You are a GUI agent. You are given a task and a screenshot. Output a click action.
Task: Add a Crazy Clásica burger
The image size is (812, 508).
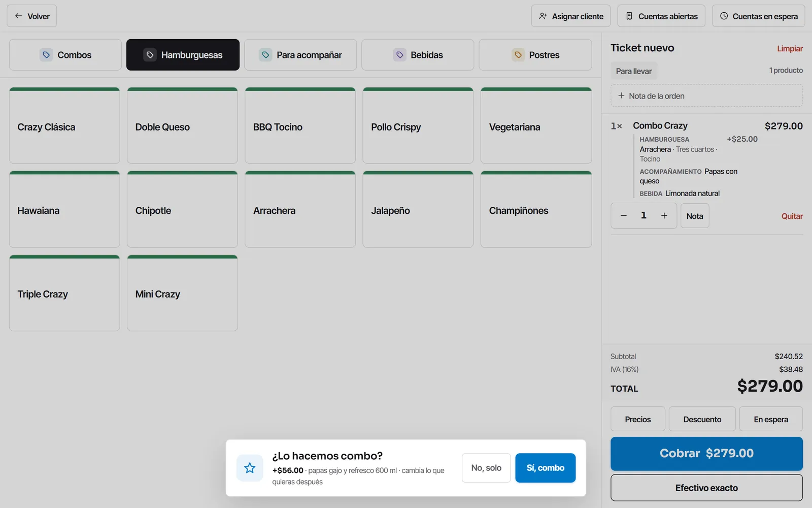pos(64,125)
